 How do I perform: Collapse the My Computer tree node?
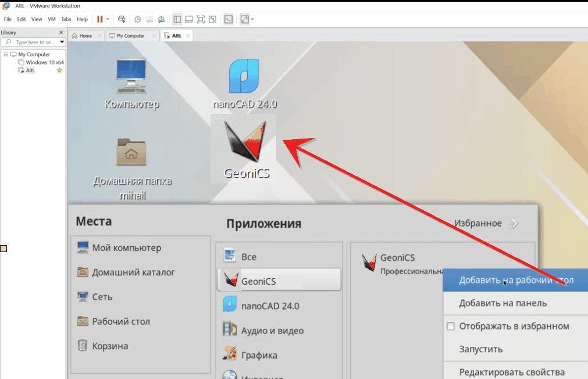(5, 55)
